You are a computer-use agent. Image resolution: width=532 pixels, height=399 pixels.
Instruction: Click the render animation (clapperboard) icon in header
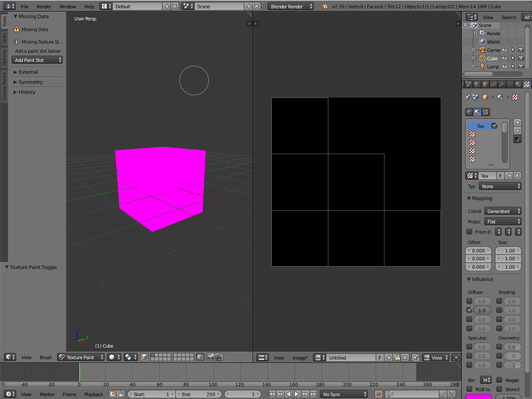tap(219, 357)
